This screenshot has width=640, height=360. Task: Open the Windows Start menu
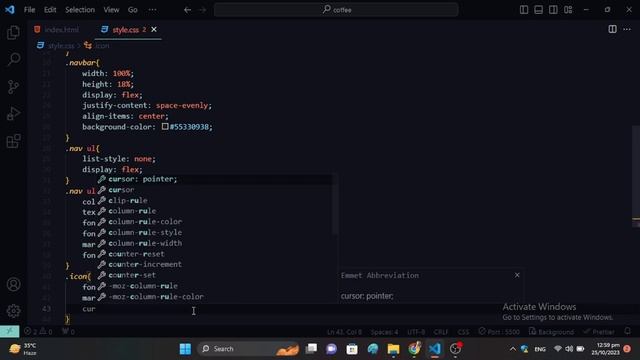click(x=185, y=349)
